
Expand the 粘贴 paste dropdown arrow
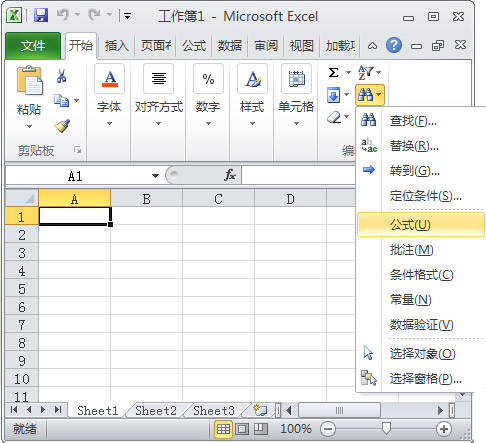[x=29, y=126]
